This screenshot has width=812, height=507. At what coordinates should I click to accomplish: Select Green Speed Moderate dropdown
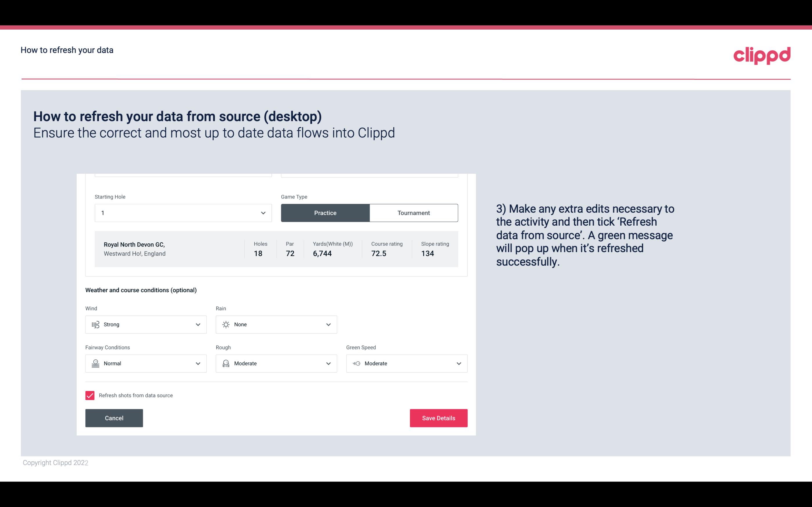point(407,363)
